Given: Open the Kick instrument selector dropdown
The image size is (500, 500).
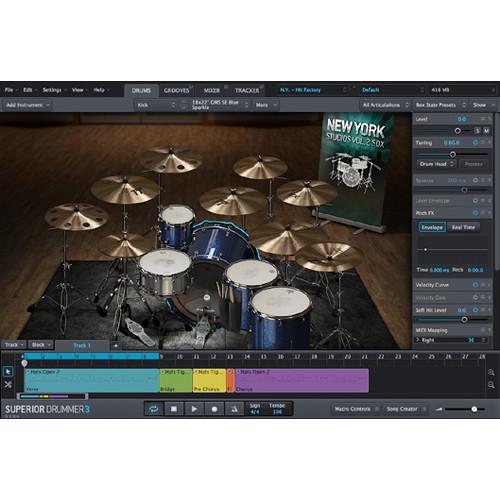Looking at the screenshot, I should [x=156, y=105].
